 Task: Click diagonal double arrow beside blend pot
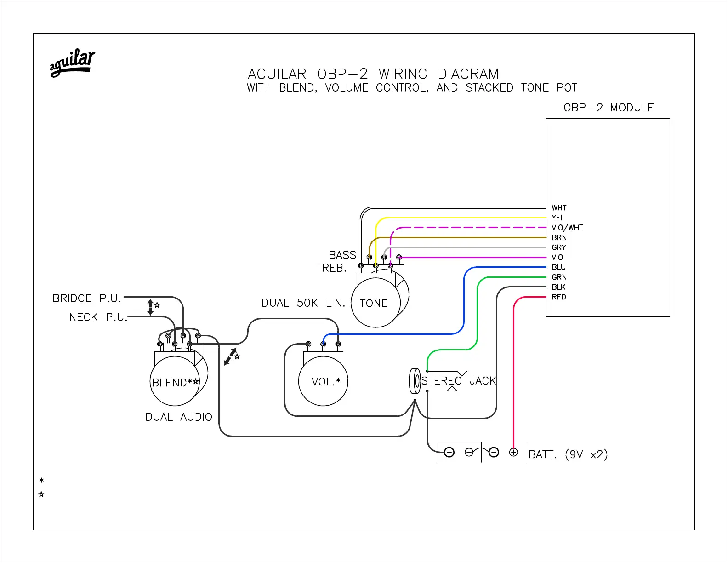click(230, 357)
